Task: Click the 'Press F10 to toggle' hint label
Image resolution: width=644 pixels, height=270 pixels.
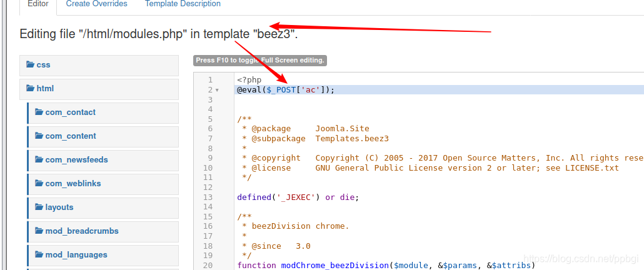Action: point(260,61)
